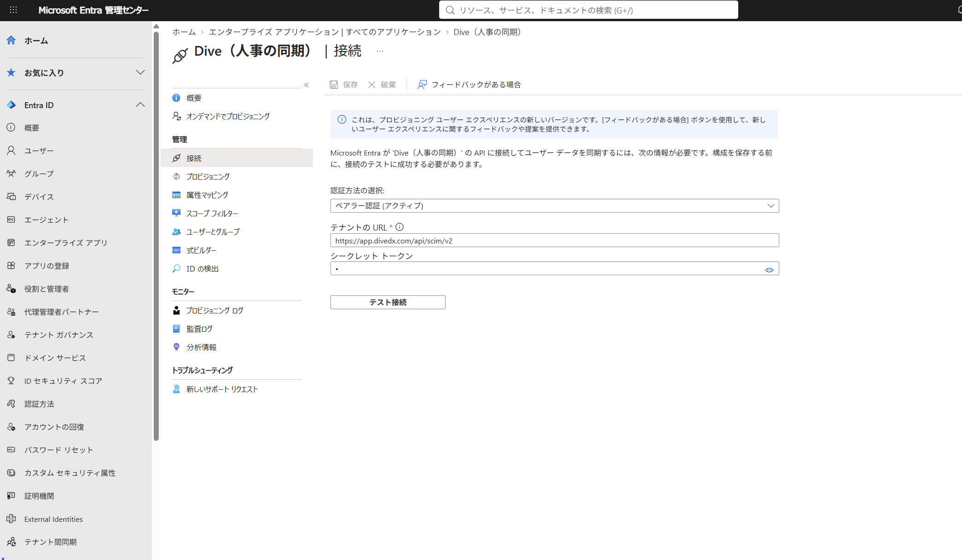962x560 pixels.
Task: Open ユーザー in the left navigation
Action: [x=39, y=151]
